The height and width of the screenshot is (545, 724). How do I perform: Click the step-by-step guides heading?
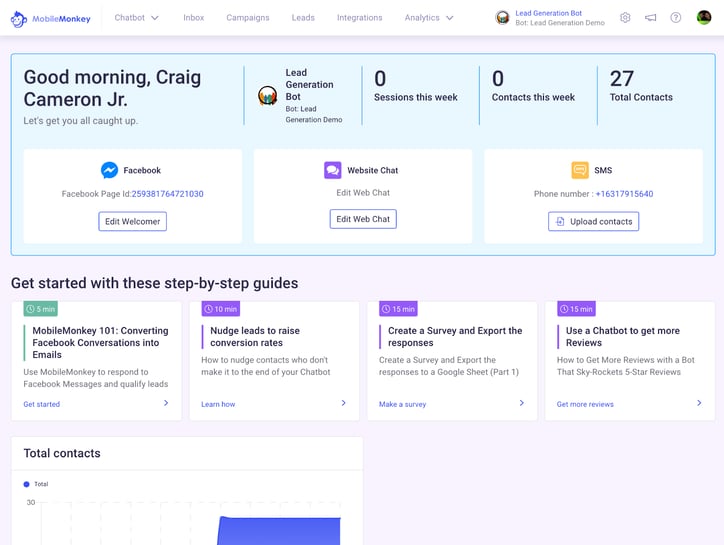(155, 283)
